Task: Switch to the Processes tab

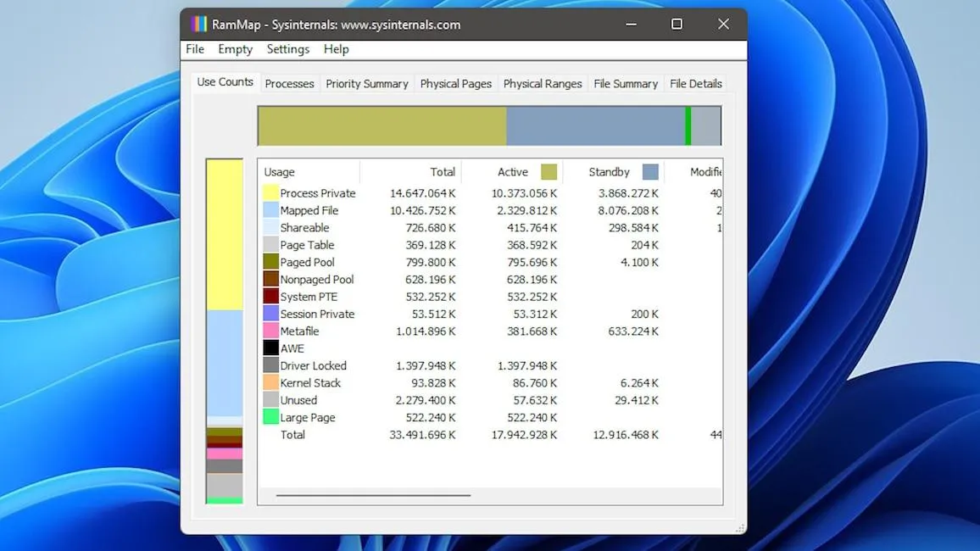Action: (289, 84)
